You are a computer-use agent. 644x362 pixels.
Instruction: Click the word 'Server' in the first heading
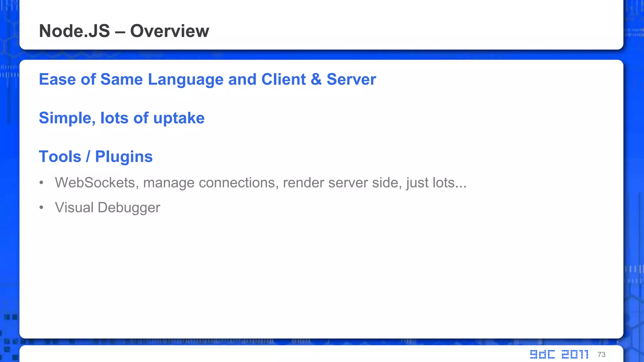[351, 79]
